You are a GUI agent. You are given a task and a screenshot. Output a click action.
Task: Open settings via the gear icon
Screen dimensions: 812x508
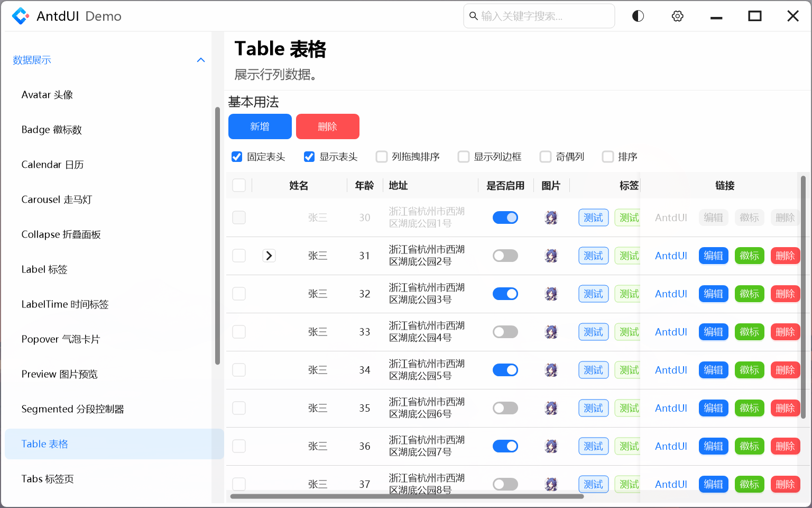pos(677,16)
